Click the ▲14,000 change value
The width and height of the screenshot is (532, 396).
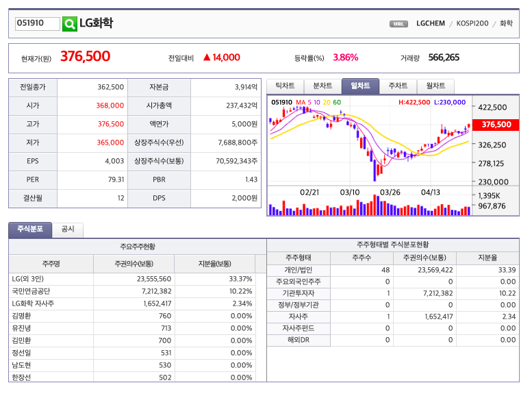pos(222,58)
